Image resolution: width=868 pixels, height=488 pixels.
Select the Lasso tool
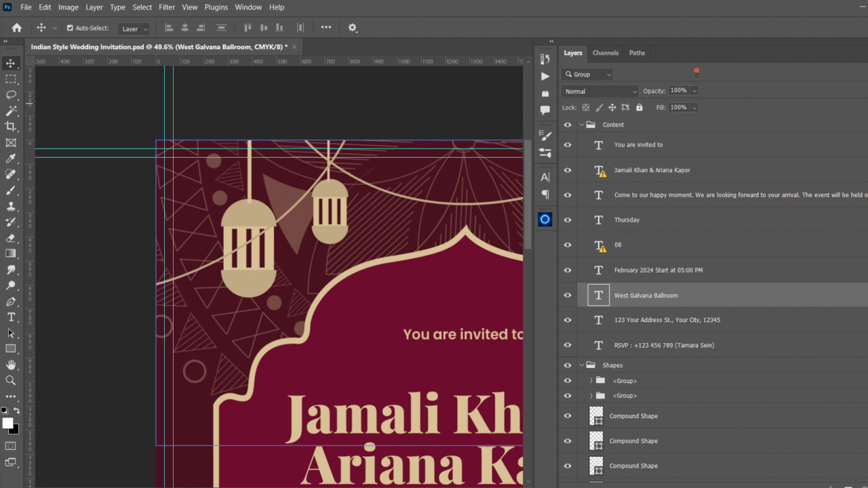[x=11, y=95]
